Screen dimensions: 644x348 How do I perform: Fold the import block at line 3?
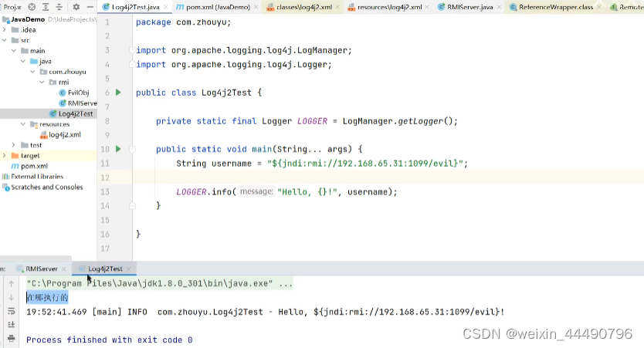(132, 50)
